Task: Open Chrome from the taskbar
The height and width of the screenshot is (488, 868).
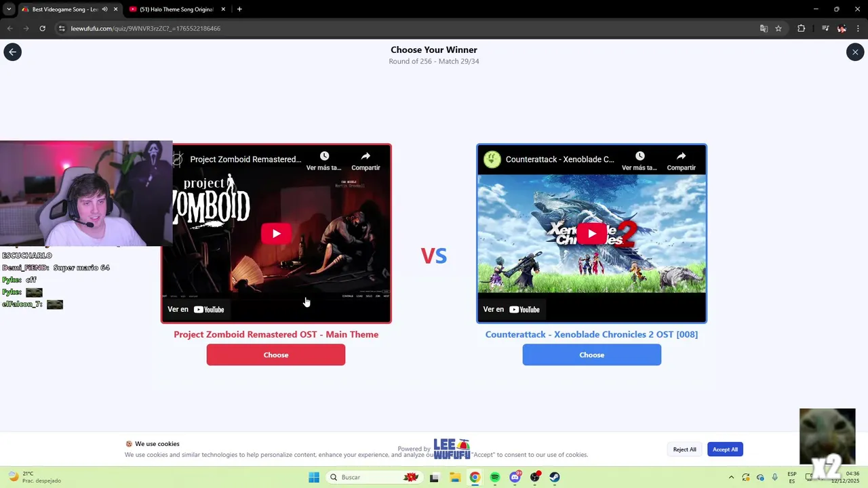Action: click(475, 477)
